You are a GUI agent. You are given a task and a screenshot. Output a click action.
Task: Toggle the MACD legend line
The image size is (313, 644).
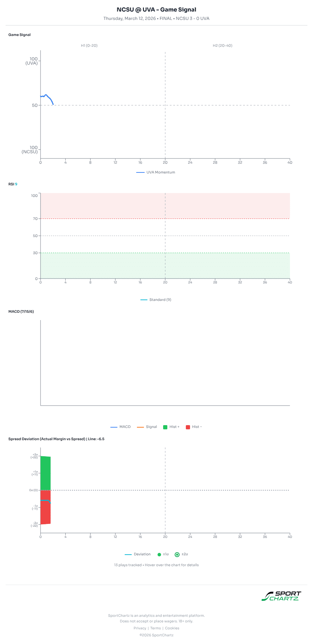point(121,427)
